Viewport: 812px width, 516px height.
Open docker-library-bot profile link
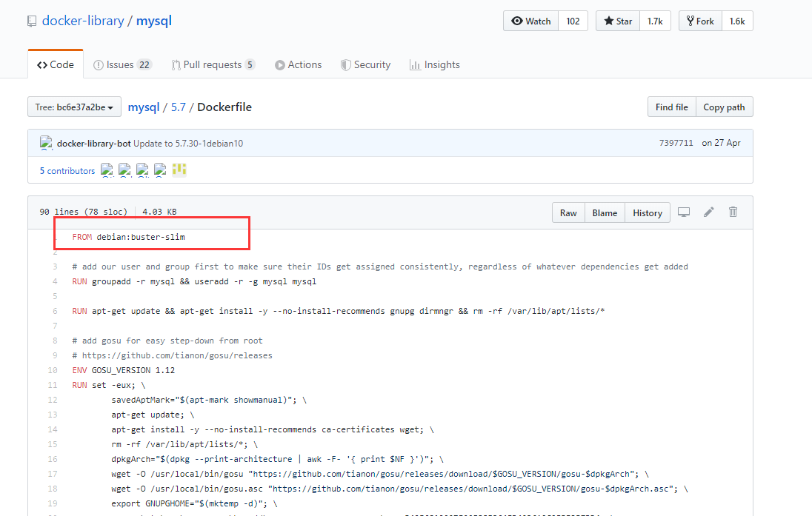pos(94,144)
